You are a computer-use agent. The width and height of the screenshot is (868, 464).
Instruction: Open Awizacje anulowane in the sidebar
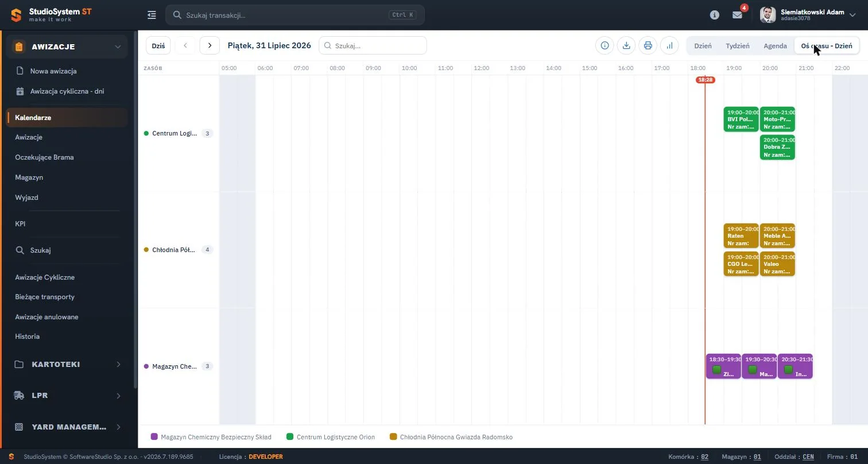click(x=46, y=317)
